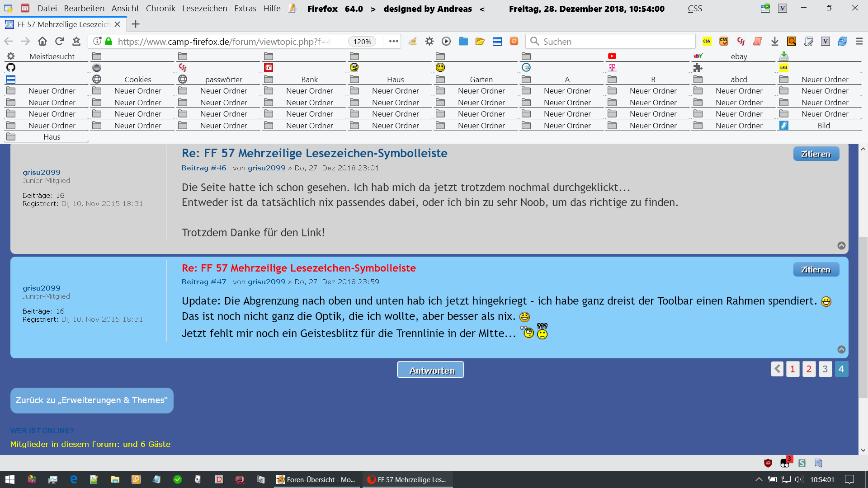868x488 pixels.
Task: Open page actions three-dots menu
Action: pos(393,41)
